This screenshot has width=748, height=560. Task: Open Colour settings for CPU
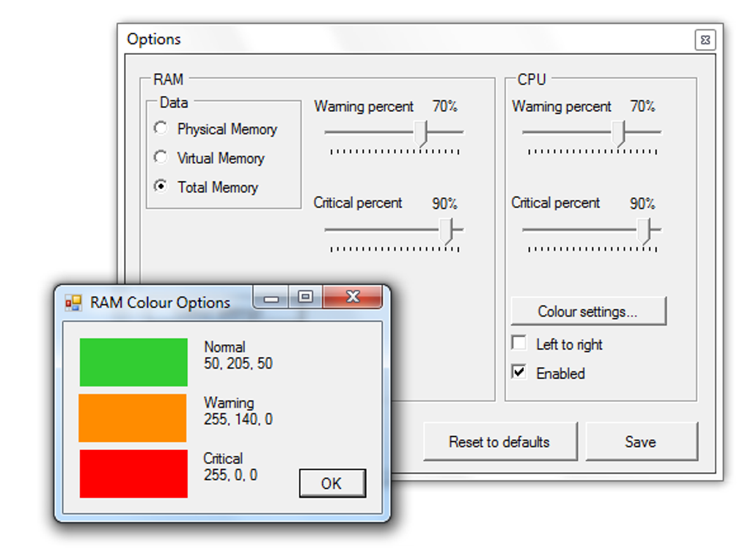click(587, 311)
